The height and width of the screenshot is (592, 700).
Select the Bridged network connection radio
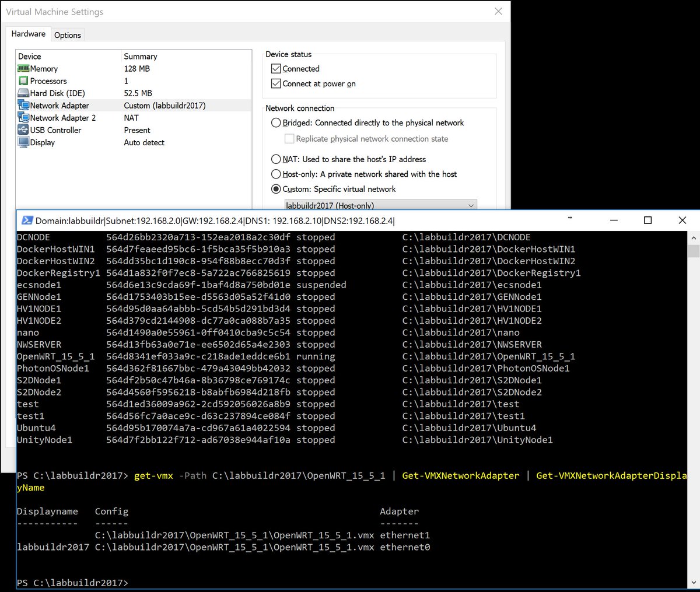coord(276,123)
